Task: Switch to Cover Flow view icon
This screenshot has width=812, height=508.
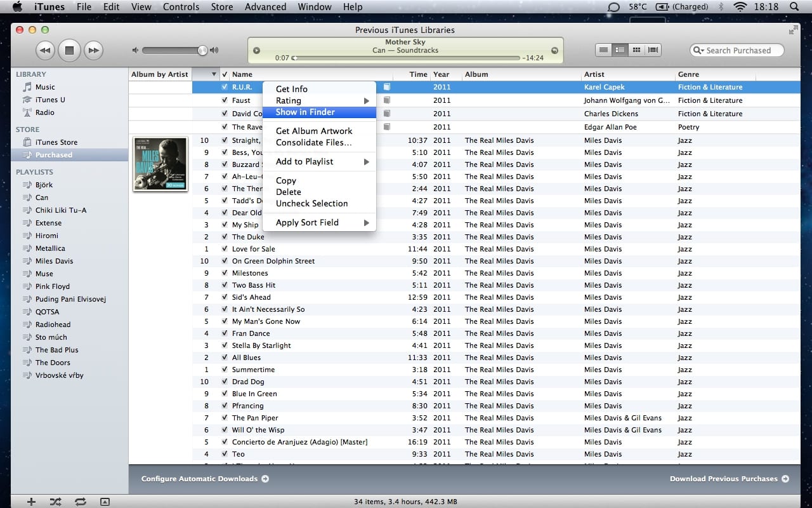Action: (653, 50)
